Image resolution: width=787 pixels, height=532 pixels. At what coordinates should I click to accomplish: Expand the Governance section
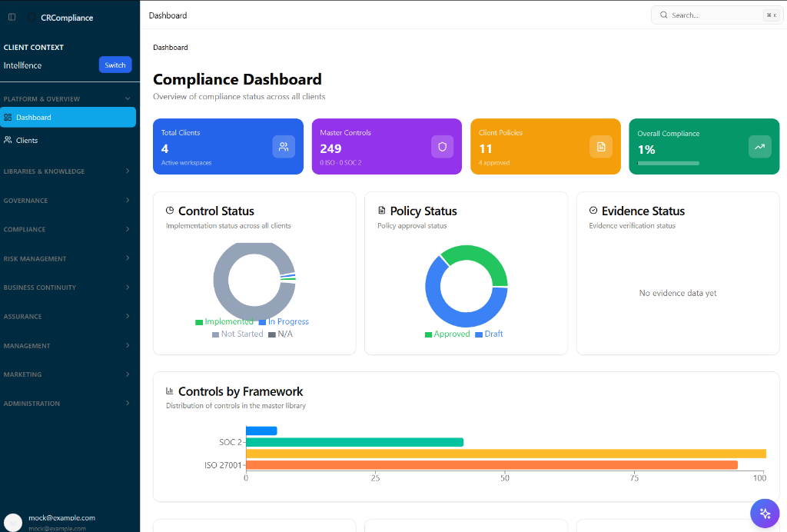[69, 201]
